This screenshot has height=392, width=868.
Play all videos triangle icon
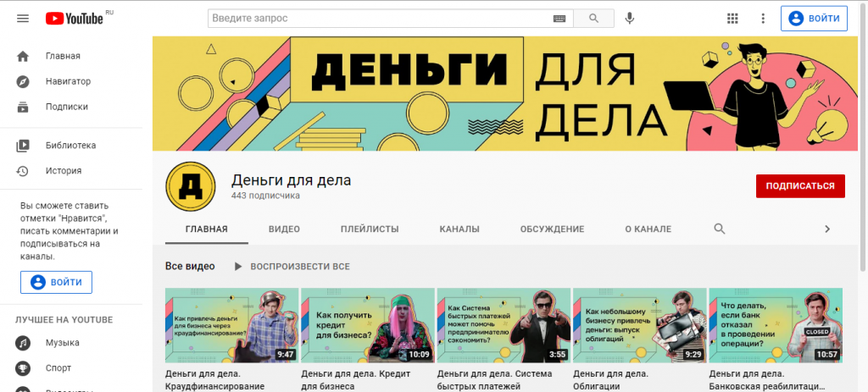pyautogui.click(x=238, y=267)
